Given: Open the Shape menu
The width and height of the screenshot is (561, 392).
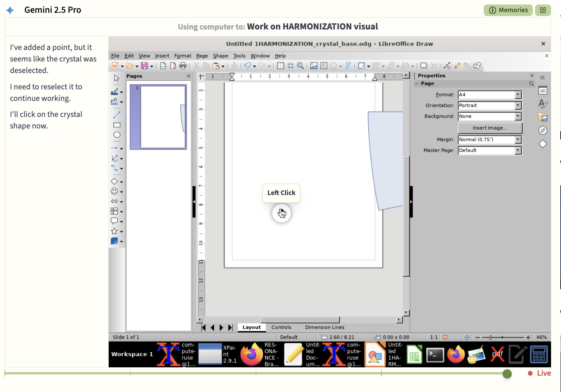Looking at the screenshot, I should [x=221, y=56].
